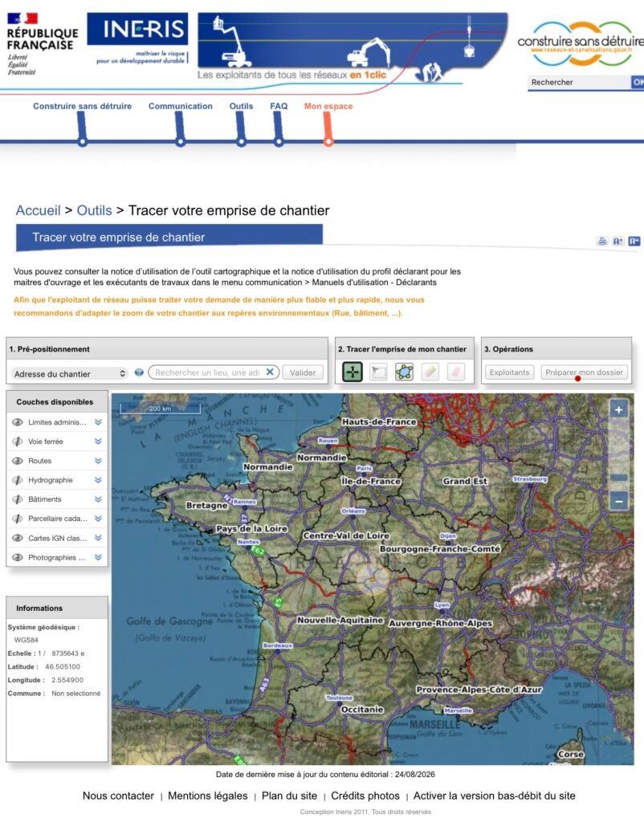Image resolution: width=644 pixels, height=822 pixels.
Task: Expand the Hydrographie layer options
Action: (x=98, y=480)
